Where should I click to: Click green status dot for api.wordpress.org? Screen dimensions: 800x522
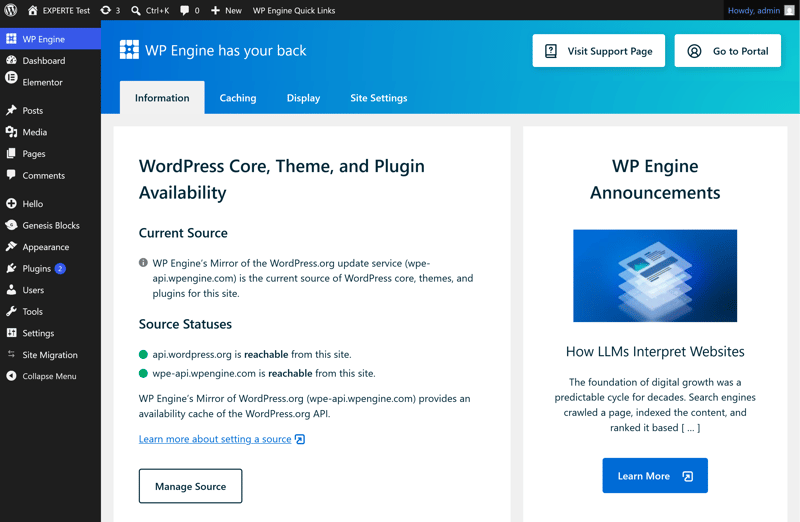143,354
